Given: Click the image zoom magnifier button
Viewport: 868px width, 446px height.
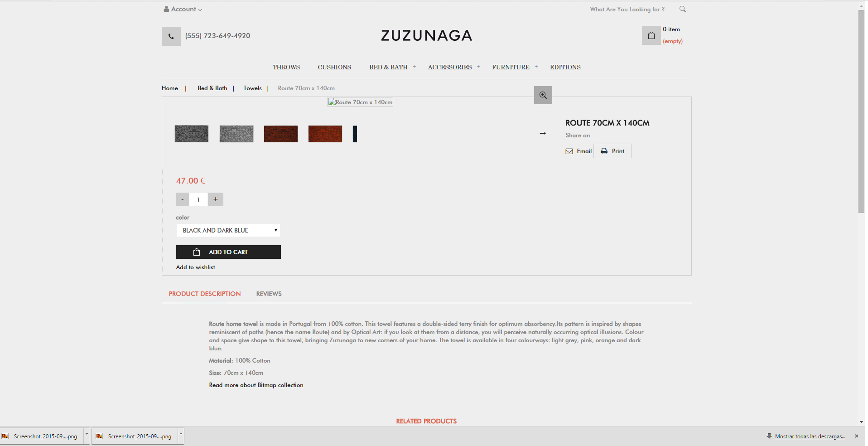Looking at the screenshot, I should [x=543, y=95].
